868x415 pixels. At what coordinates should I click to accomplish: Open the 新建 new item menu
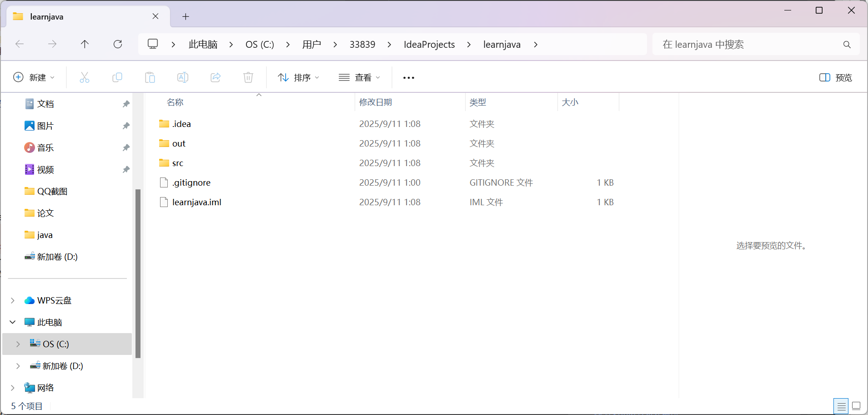click(34, 77)
